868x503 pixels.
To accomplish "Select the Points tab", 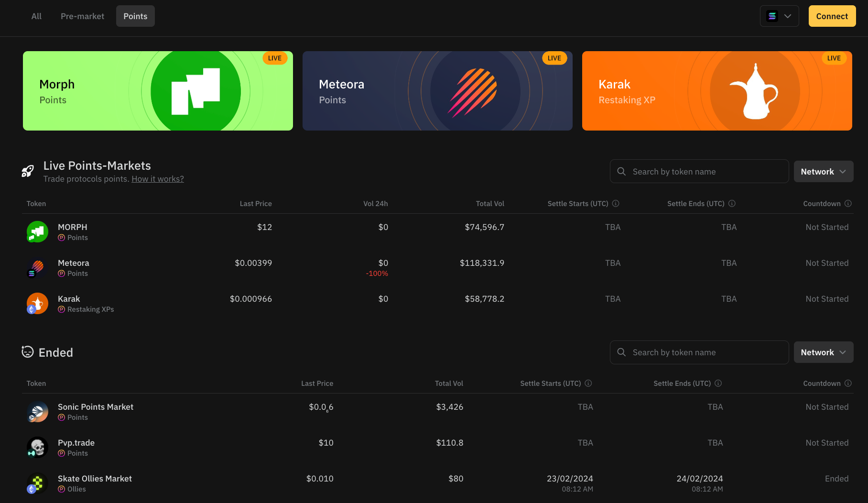I will point(135,16).
